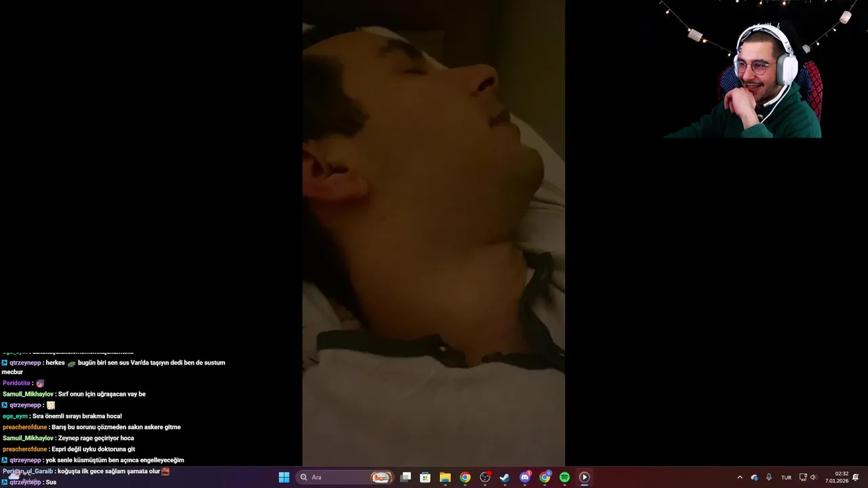868x488 pixels.
Task: Launch Microsoft Store from the taskbar
Action: pyautogui.click(x=425, y=477)
